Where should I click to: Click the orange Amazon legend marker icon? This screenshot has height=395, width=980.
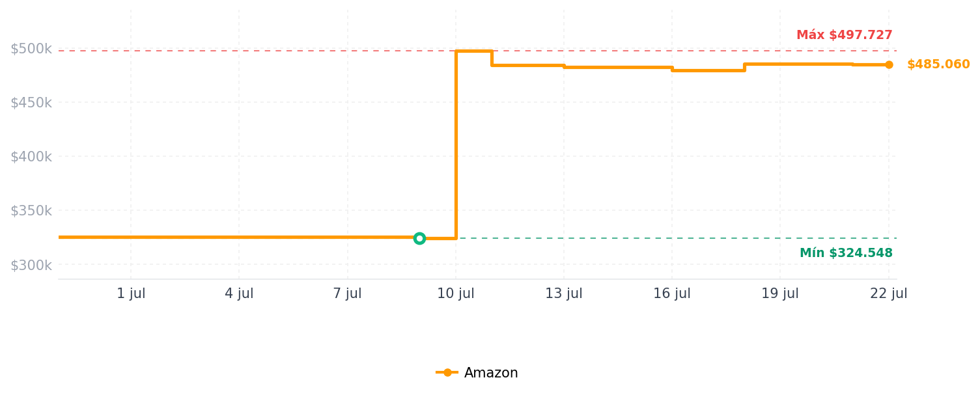pos(447,373)
